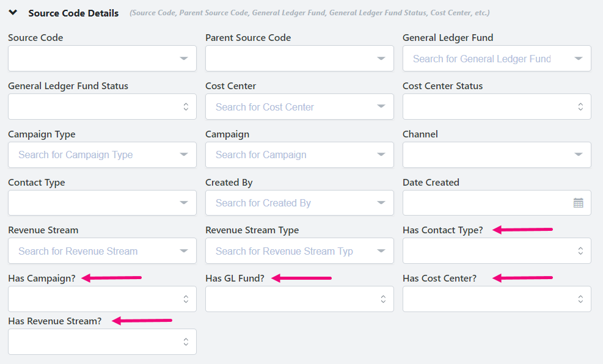Viewport: 603px width, 364px height.
Task: Click the dropdown arrow on Cost Center
Action: 381,106
